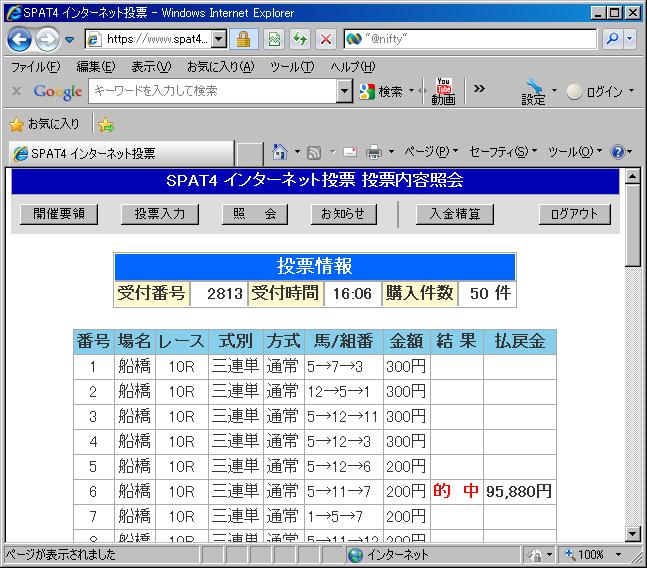Open the 編集(E) menu
Image resolution: width=647 pixels, height=568 pixels.
click(96, 67)
